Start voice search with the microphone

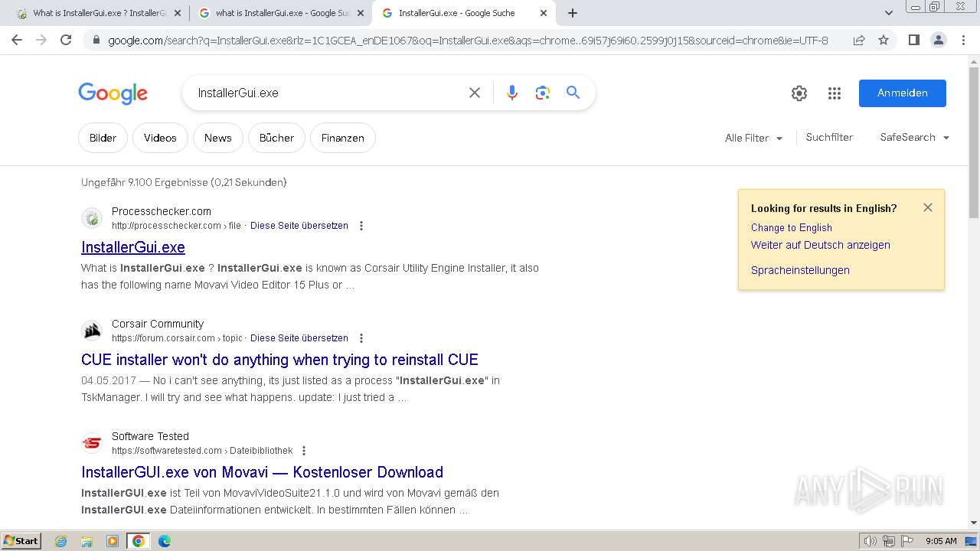[512, 93]
